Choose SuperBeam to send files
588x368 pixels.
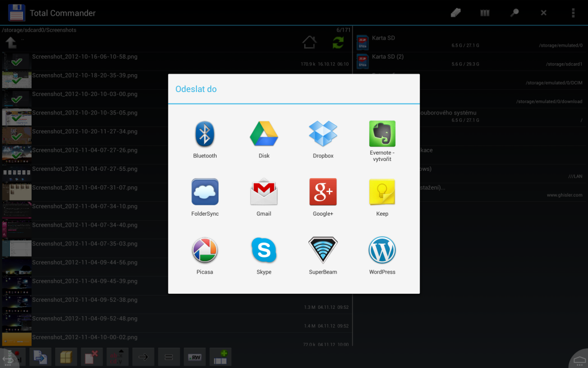323,256
